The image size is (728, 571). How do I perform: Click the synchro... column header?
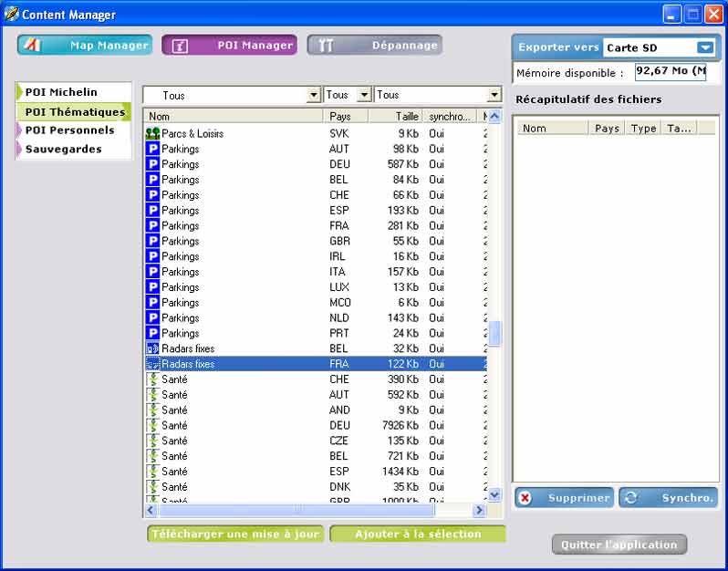click(450, 116)
